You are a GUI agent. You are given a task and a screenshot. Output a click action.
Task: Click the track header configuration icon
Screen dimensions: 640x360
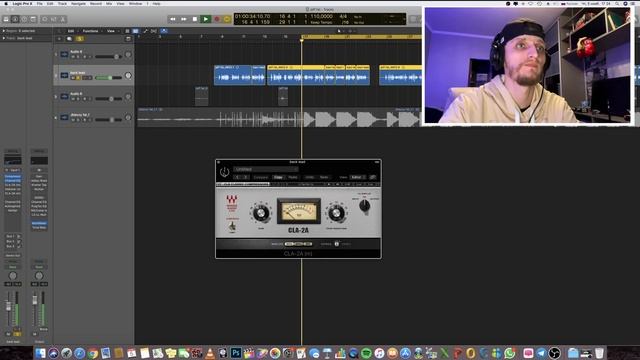128,39
